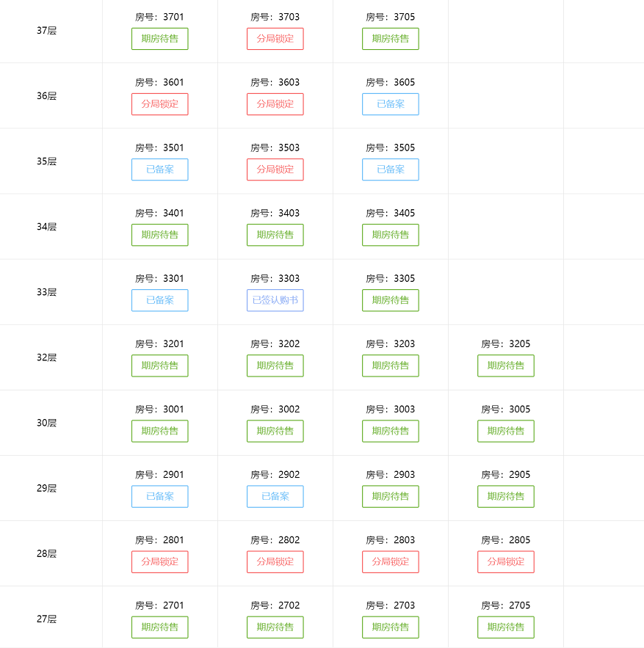Open 分局锁定 button under room 2801
This screenshot has height=648, width=644.
click(x=159, y=561)
